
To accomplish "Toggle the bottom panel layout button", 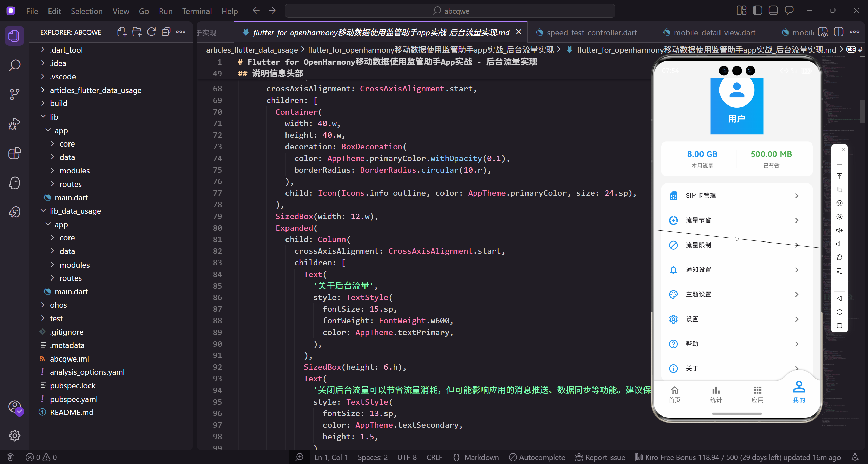I will [x=773, y=11].
